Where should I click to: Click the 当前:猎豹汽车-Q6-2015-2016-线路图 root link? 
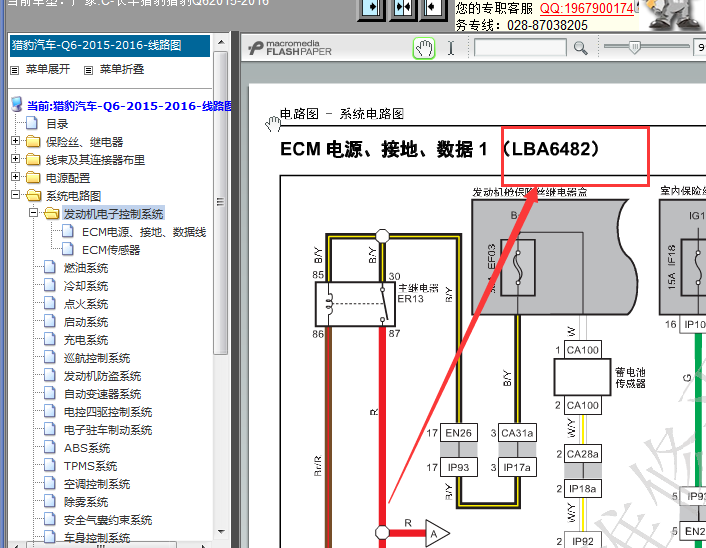[129, 106]
